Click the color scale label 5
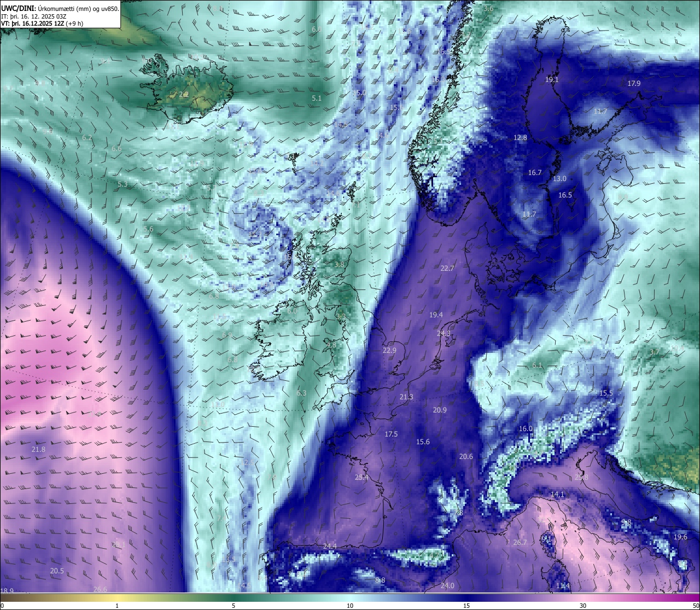This screenshot has width=700, height=610. click(x=234, y=606)
